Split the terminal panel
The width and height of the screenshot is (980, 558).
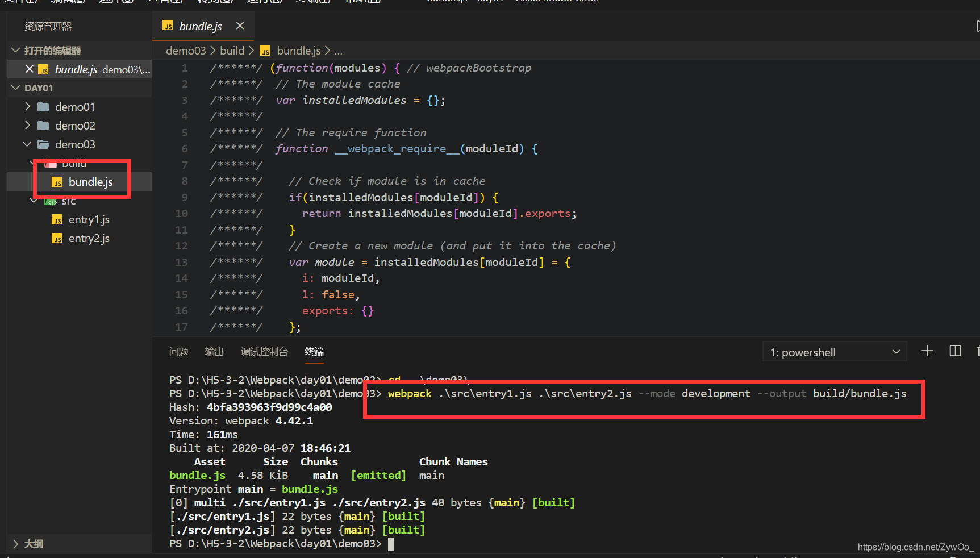(956, 351)
